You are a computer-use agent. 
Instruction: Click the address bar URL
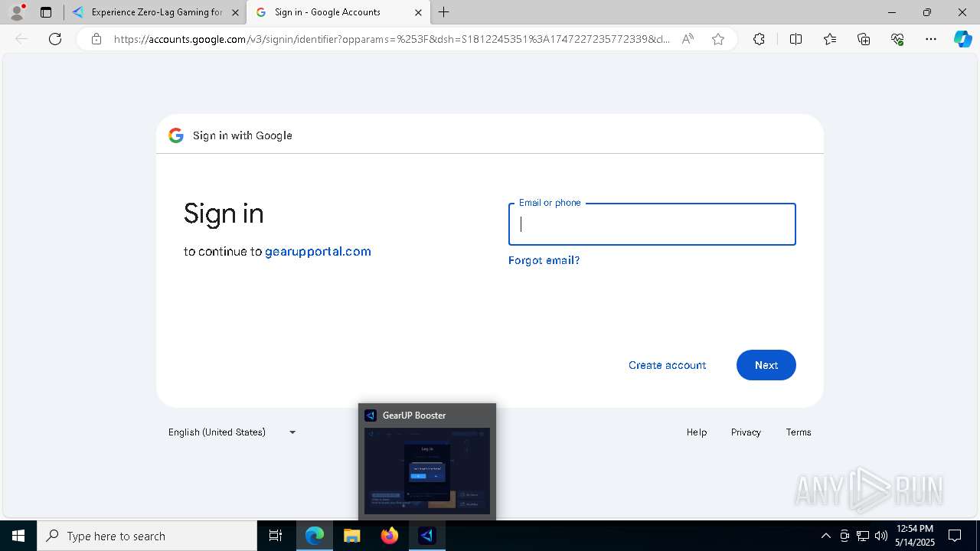click(x=392, y=39)
